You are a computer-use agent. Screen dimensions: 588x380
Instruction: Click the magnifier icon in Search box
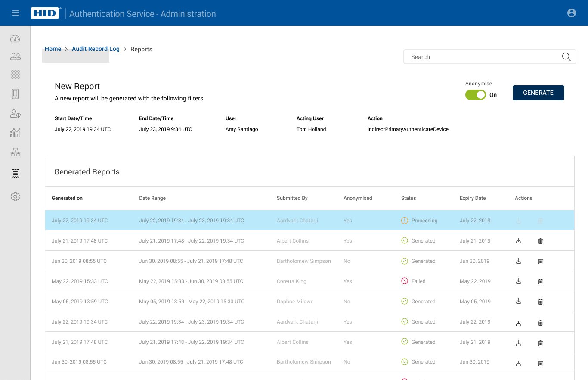click(x=566, y=57)
